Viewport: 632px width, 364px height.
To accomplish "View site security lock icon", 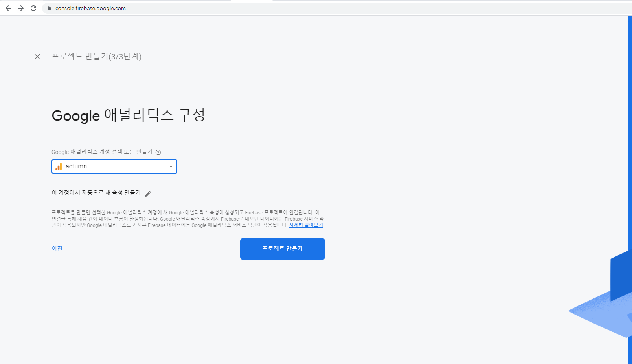I will click(49, 8).
